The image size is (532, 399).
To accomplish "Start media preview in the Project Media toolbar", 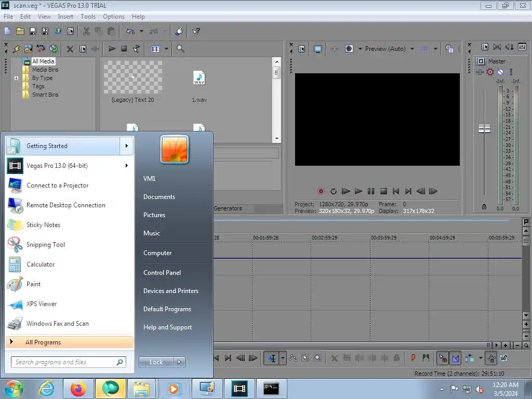I will tap(112, 49).
